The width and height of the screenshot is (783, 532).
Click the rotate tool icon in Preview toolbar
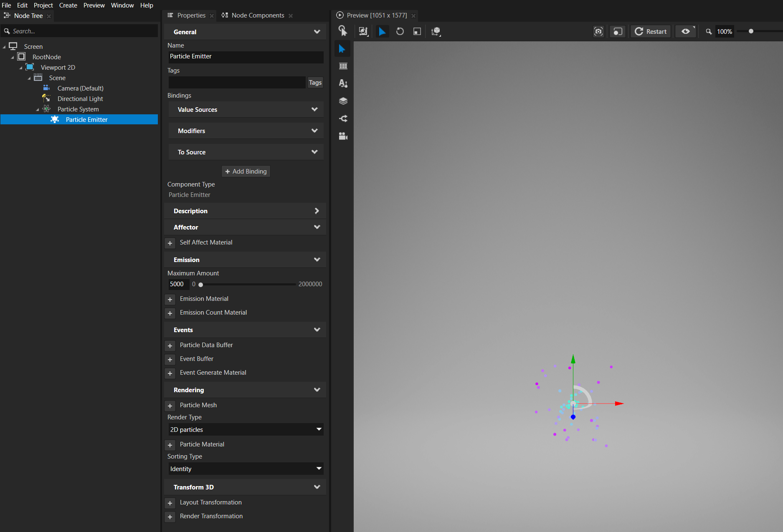(400, 31)
